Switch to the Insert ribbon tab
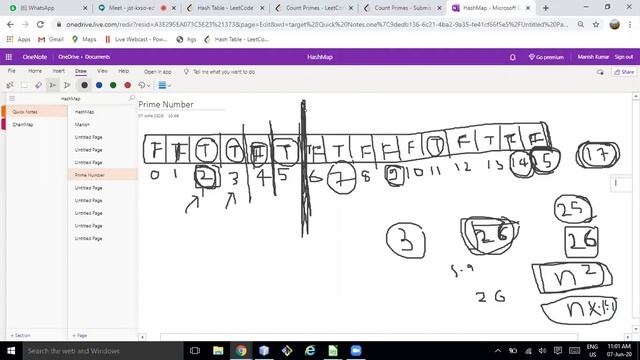Image resolution: width=640 pixels, height=360 pixels. [58, 71]
